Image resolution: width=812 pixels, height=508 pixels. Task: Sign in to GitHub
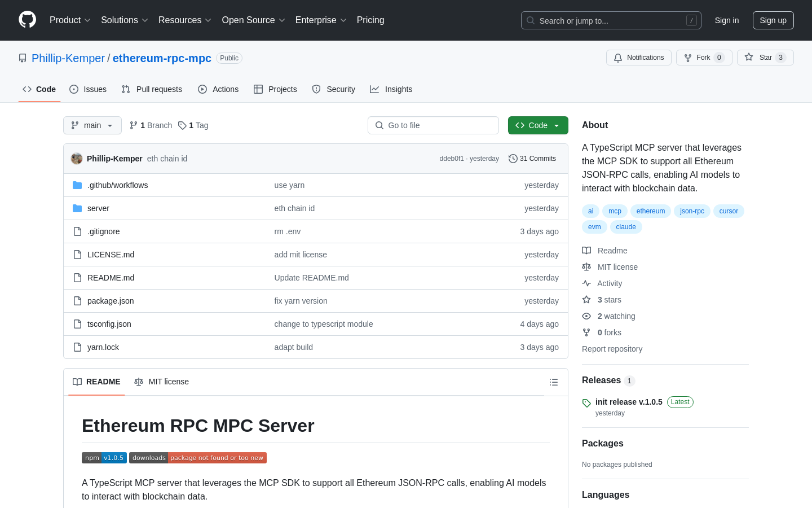pos(727,20)
